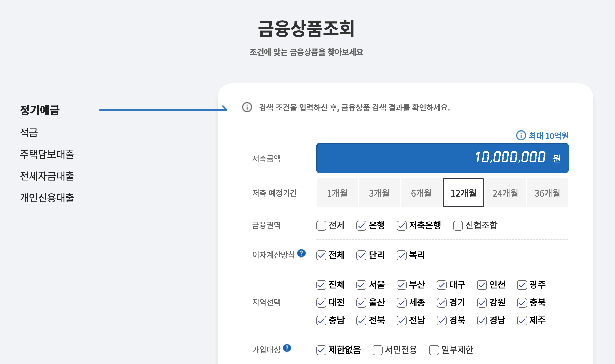Go to 주택담보대출 menu item
615x364 pixels.
click(47, 154)
